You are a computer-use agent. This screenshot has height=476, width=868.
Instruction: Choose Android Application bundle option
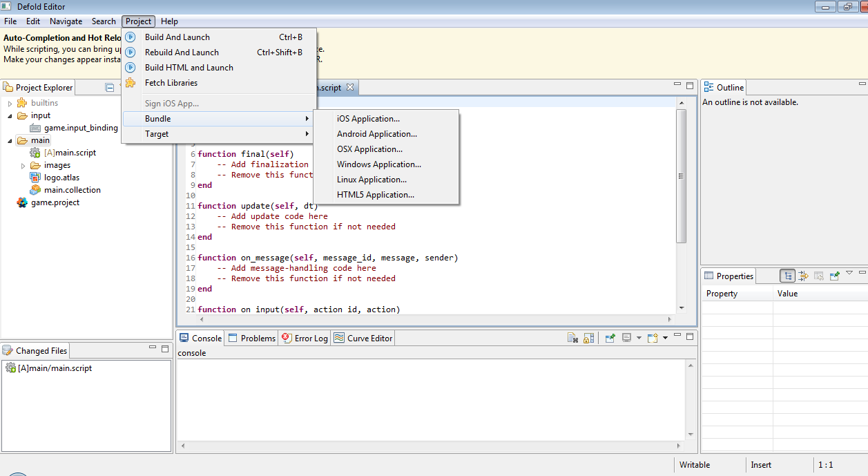tap(386, 134)
